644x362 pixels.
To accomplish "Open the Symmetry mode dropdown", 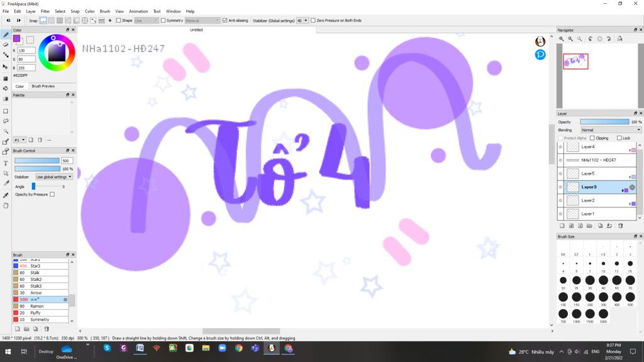I will coord(203,21).
